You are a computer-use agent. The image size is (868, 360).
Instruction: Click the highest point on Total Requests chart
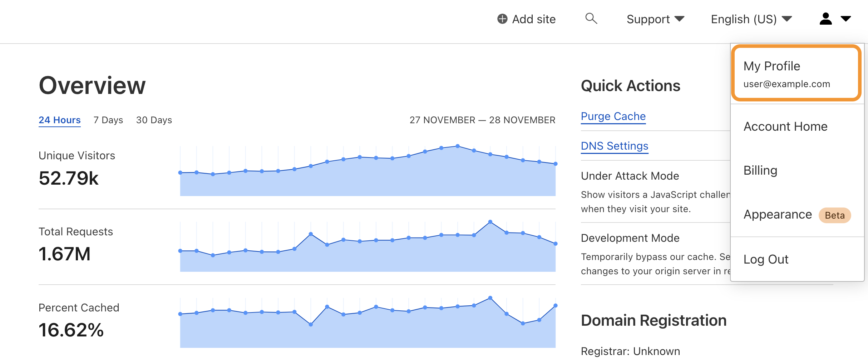tap(490, 222)
